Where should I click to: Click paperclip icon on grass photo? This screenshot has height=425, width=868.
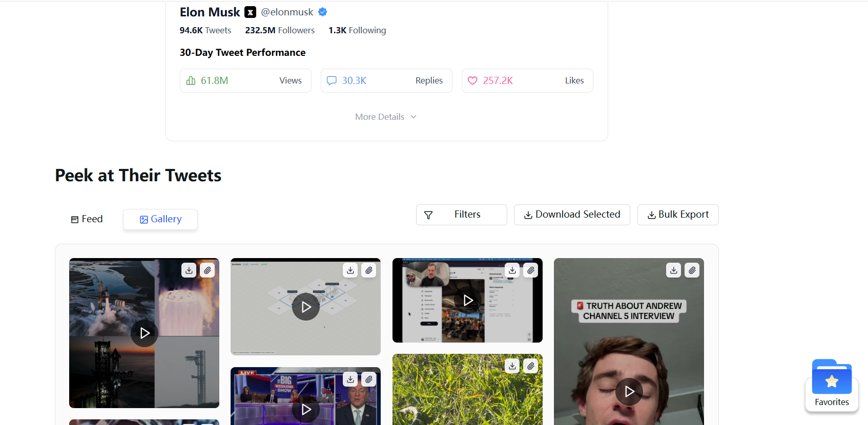pos(531,366)
